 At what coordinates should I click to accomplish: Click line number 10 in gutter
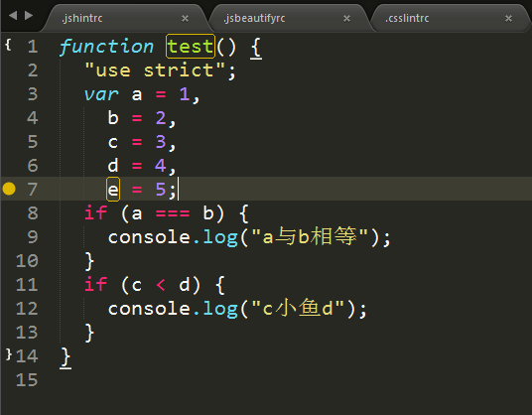[27, 260]
